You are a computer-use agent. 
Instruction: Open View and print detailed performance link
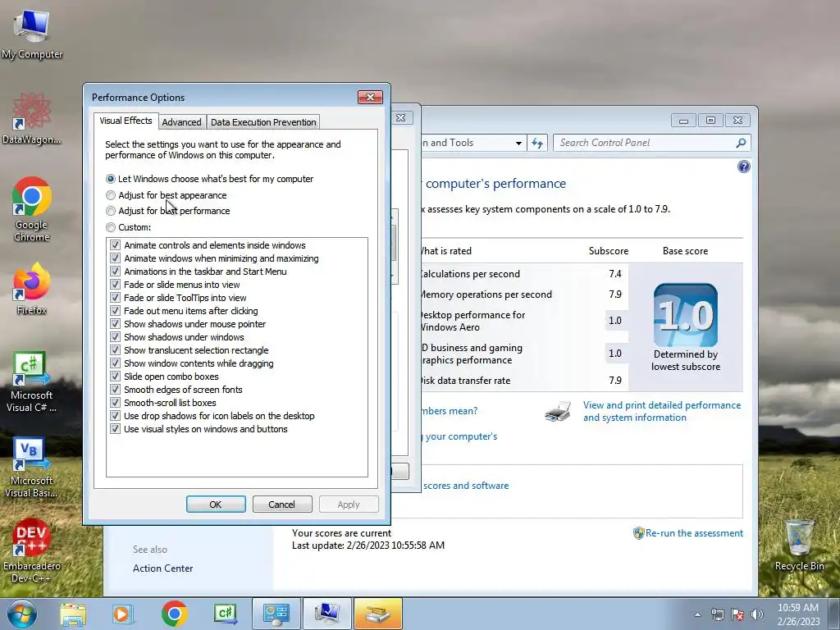[x=662, y=412]
